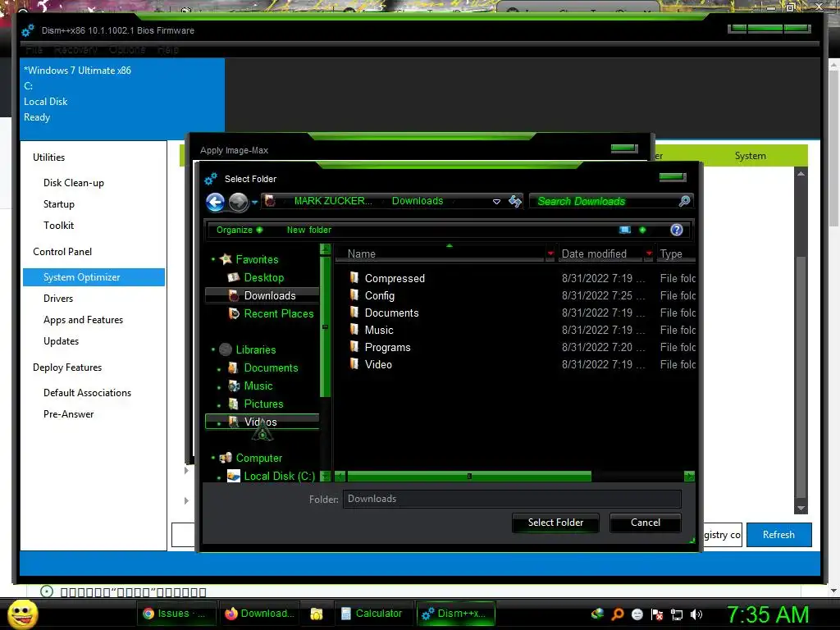
Task: Open the Organize menu
Action: coord(239,230)
